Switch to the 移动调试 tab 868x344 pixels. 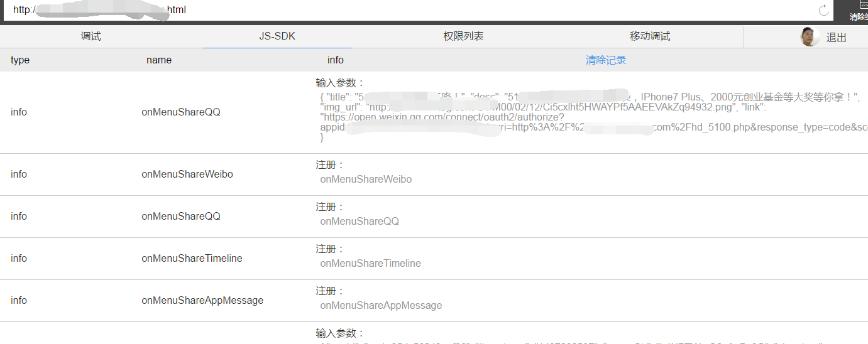(x=650, y=36)
